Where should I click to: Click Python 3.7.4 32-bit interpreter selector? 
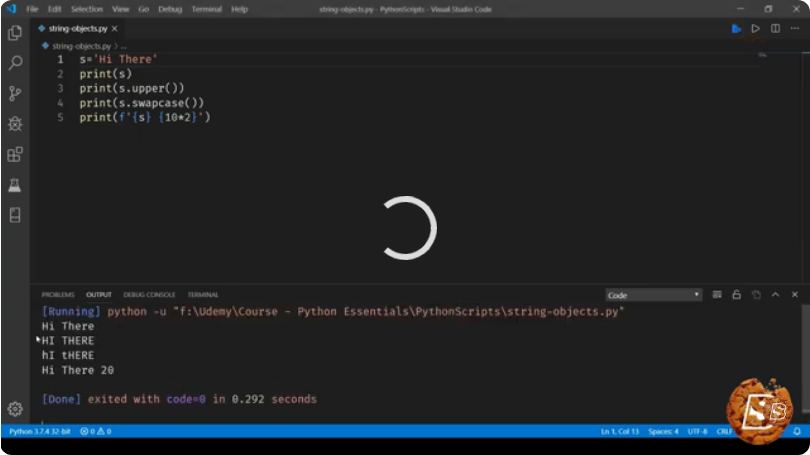(40, 431)
